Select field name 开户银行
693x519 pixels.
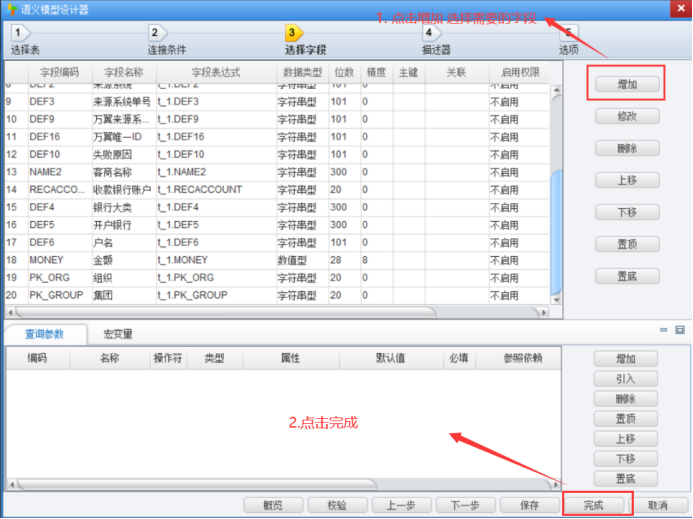[x=124, y=225]
